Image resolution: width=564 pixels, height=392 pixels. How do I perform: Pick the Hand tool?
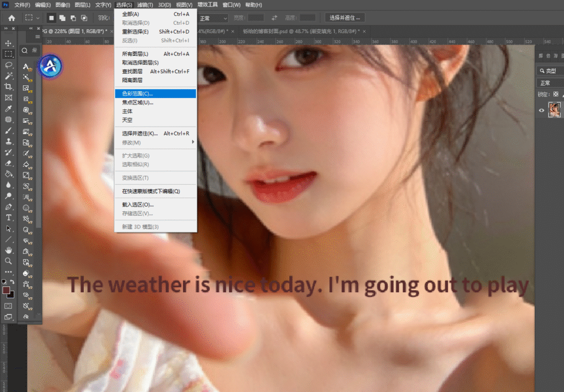coord(8,250)
